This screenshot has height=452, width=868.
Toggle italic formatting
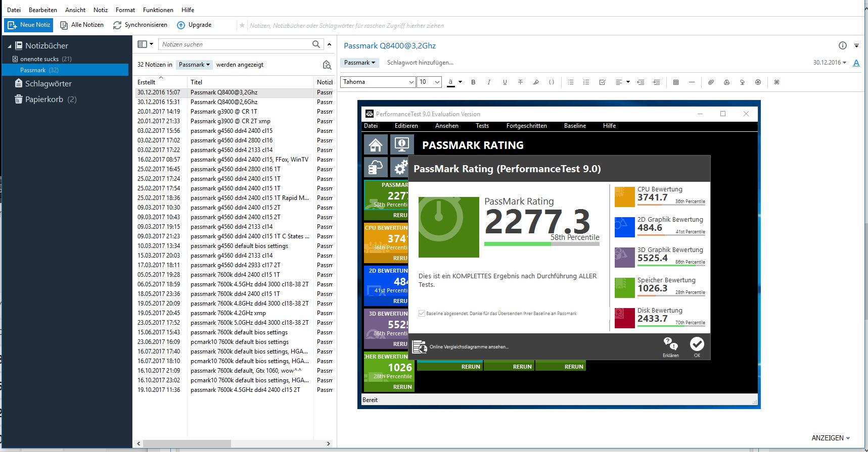tap(489, 82)
